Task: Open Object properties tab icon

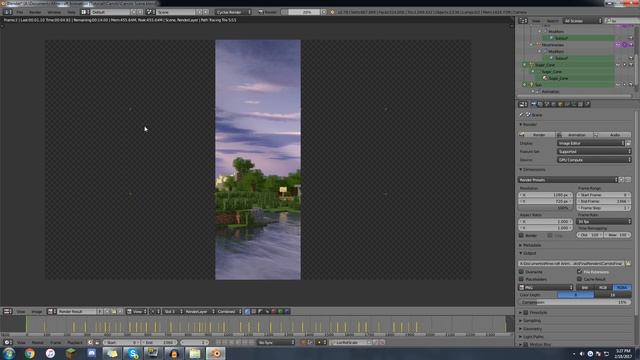Action: (x=560, y=104)
